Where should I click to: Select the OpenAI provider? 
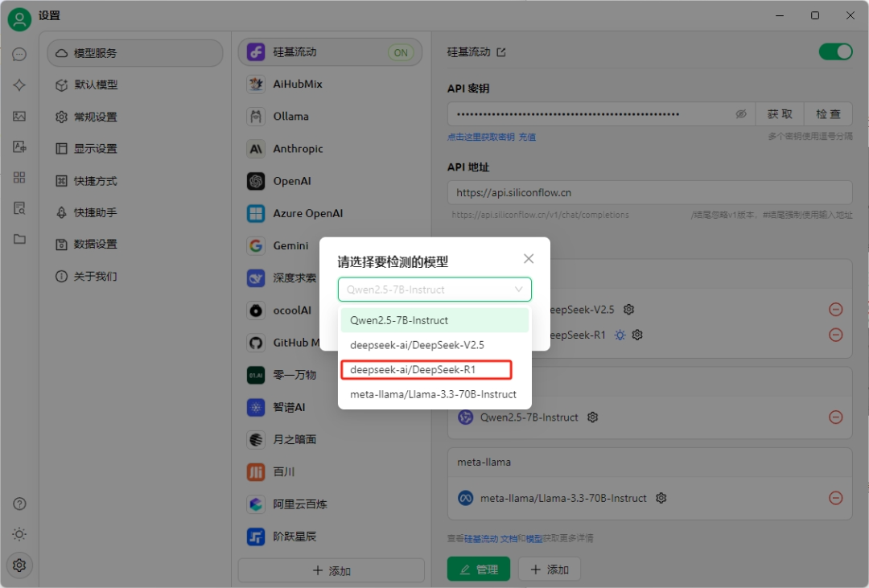pos(331,181)
